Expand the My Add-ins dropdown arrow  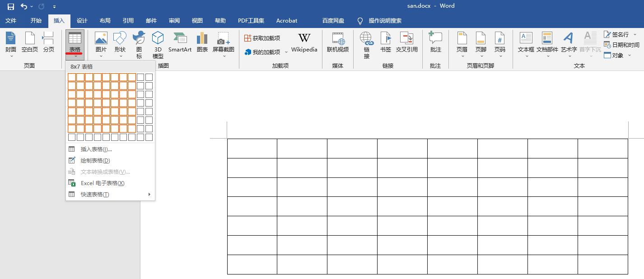286,52
